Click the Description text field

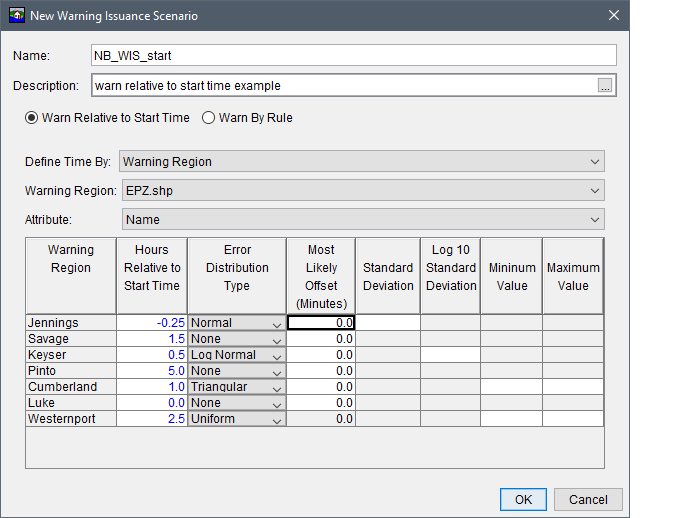click(x=343, y=86)
